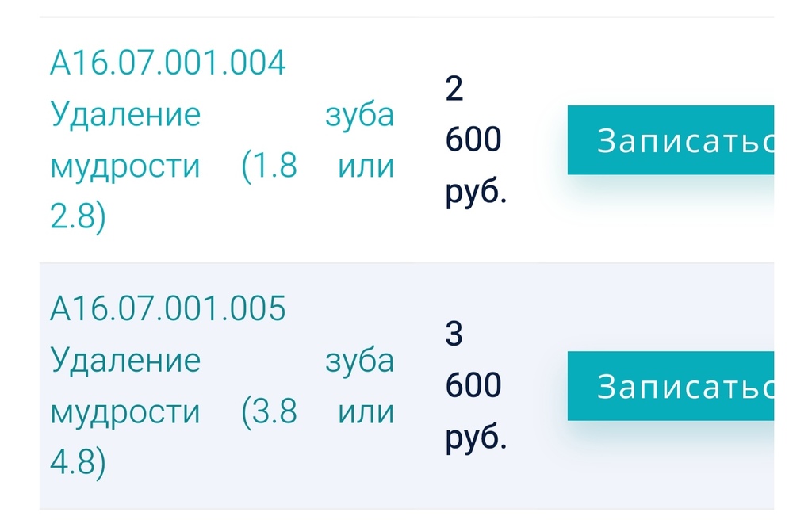The width and height of the screenshot is (812, 520).
Task: Click "руб." under the 2 600 price
Action: tap(476, 192)
